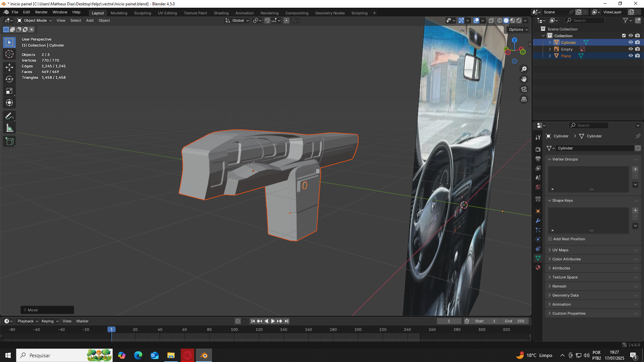Activate the Scale tool
The height and width of the screenshot is (362, 644).
coord(9,91)
